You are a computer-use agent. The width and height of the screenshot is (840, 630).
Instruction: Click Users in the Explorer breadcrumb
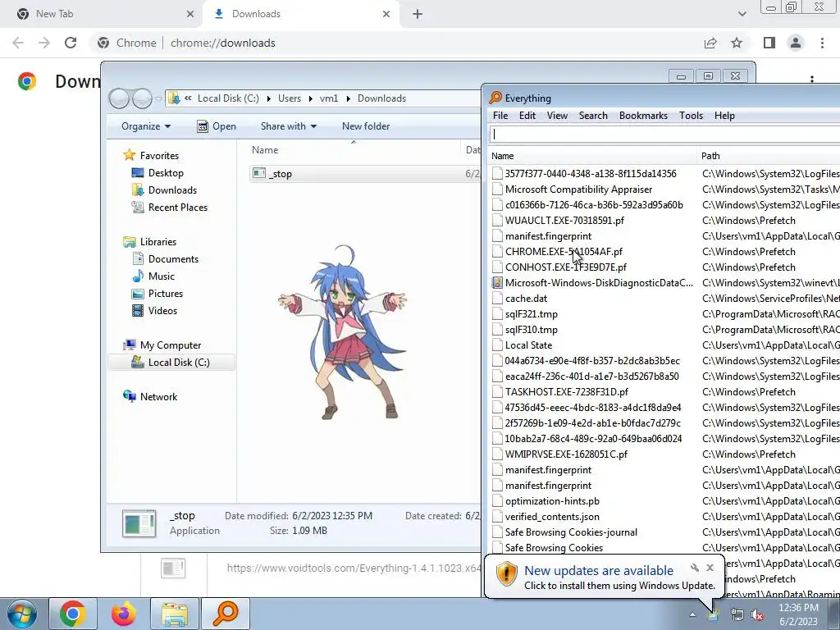point(290,98)
